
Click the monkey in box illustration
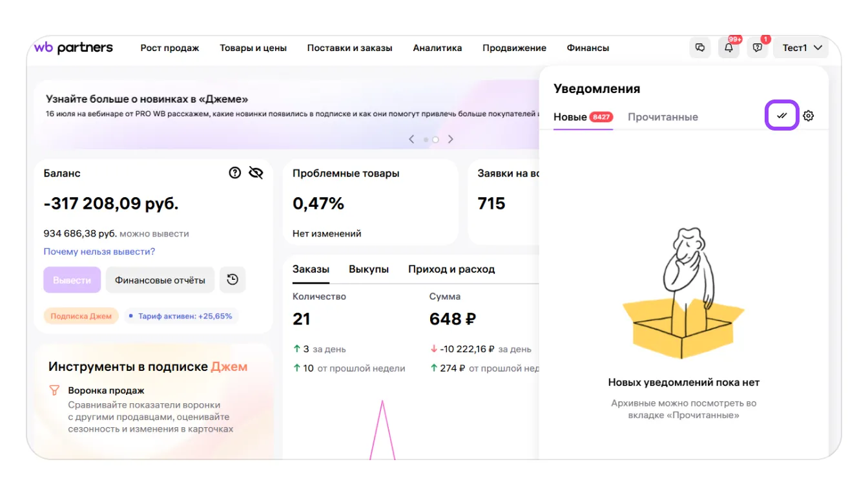tap(683, 293)
